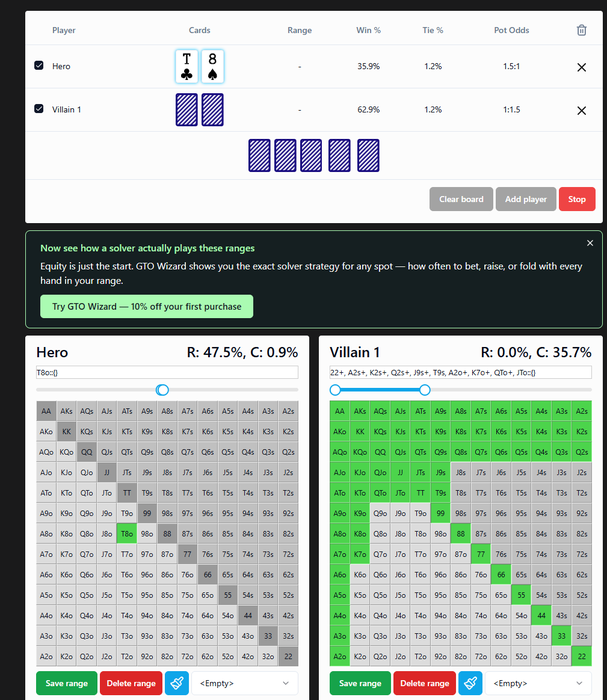607x700 pixels.
Task: Remove Villain 1 row with X icon
Action: tap(581, 111)
